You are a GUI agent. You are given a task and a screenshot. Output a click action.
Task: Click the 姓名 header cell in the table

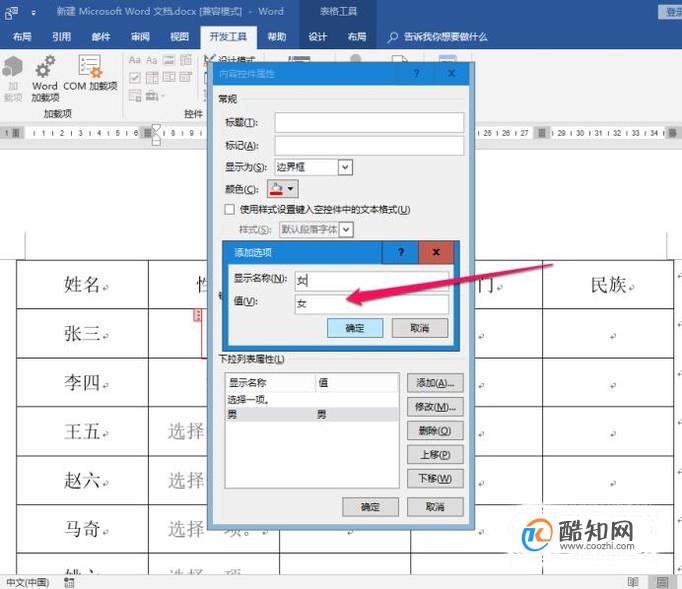pyautogui.click(x=83, y=284)
